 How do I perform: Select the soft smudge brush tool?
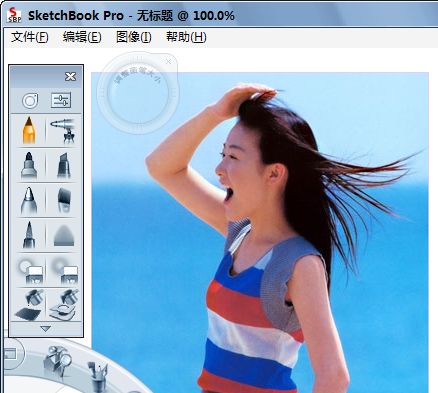point(64,235)
